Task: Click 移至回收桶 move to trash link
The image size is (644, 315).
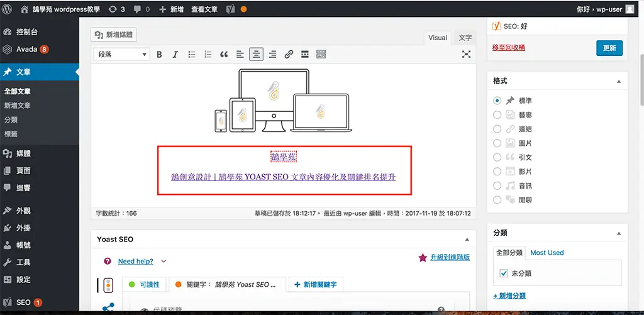Action: click(508, 47)
